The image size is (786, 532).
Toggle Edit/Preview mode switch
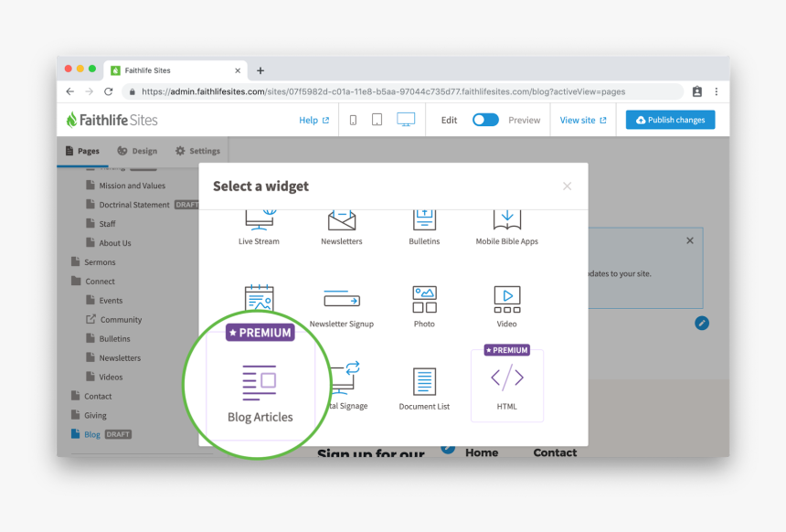coord(485,120)
